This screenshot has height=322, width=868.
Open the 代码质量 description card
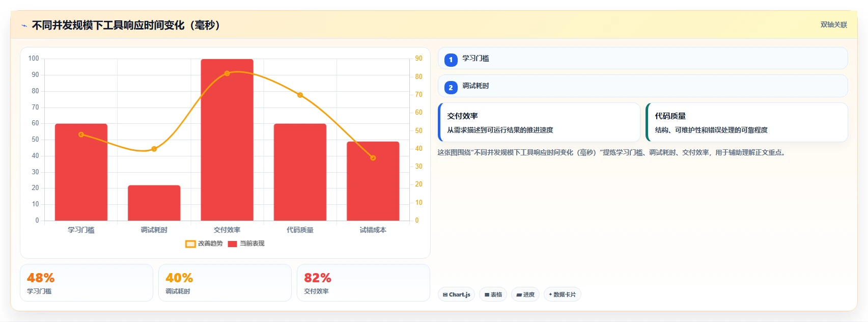pos(747,122)
